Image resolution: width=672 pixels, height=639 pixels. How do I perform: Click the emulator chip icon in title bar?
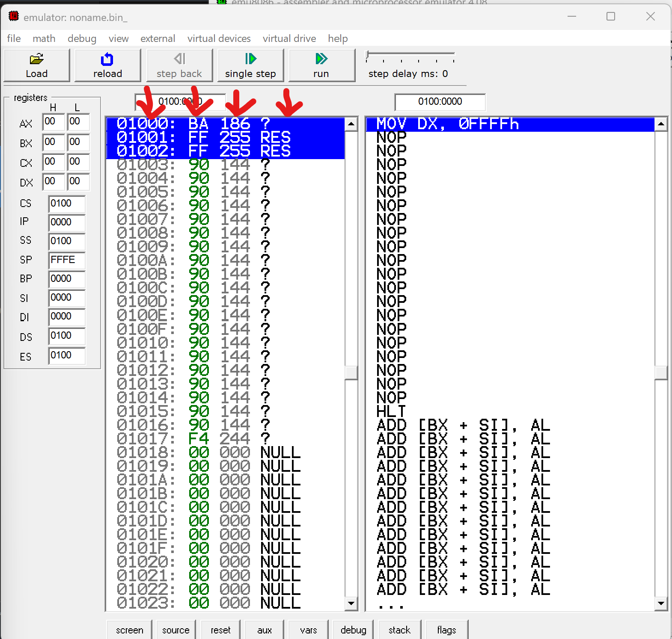point(14,16)
